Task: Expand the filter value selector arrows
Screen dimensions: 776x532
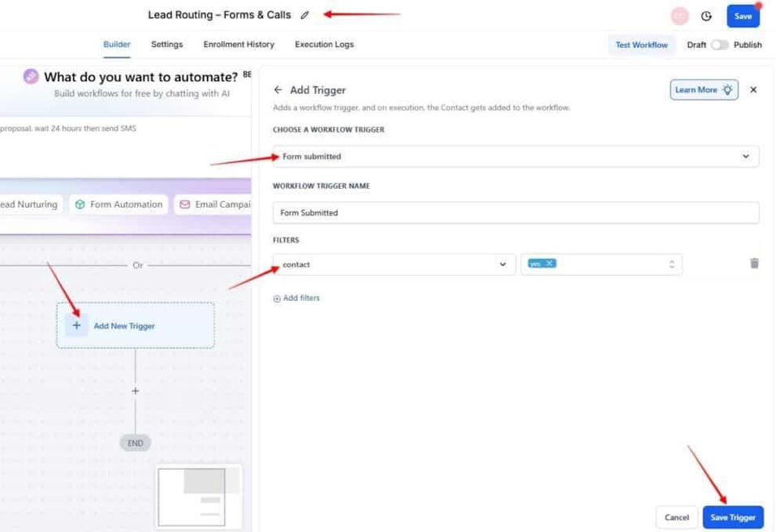Action: pyautogui.click(x=671, y=264)
